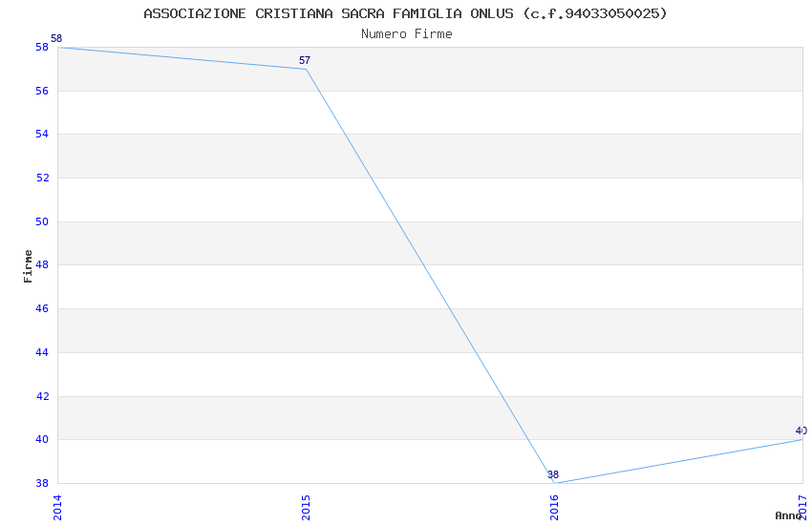Click the y-axis value 46
This screenshot has height=525, width=812.
[x=42, y=308]
